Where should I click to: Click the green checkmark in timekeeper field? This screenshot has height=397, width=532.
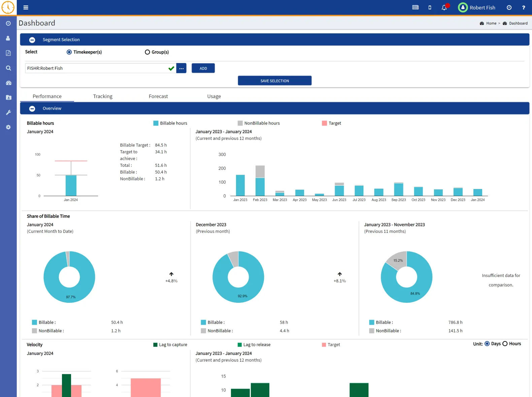pos(171,68)
